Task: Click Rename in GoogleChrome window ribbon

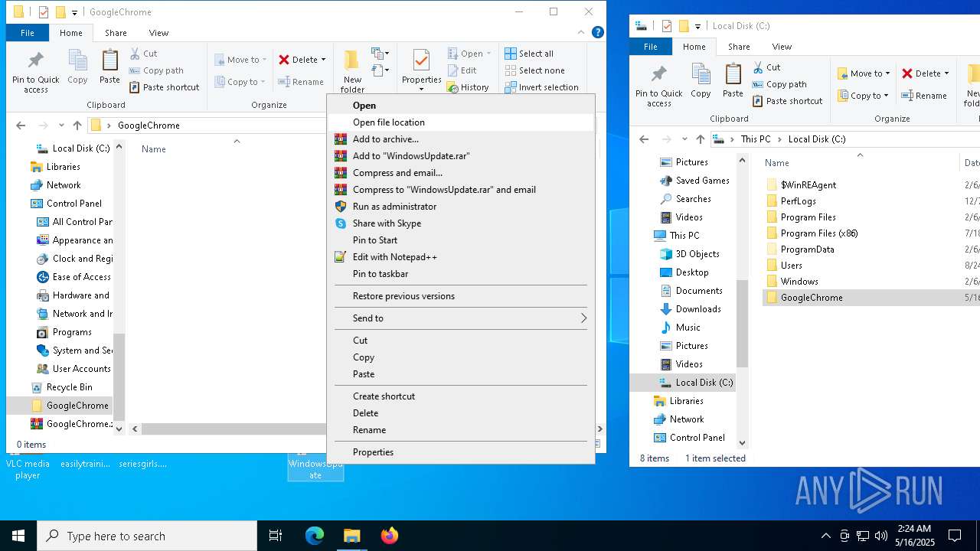Action: pos(301,82)
